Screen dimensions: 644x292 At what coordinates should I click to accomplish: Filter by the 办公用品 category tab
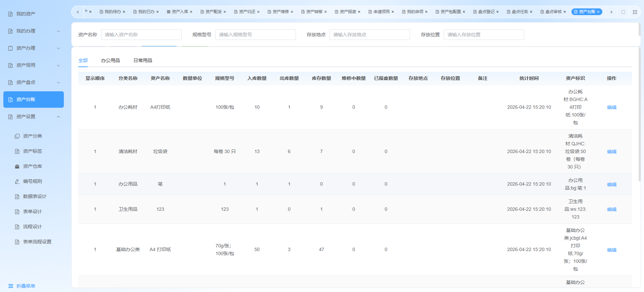click(x=111, y=60)
